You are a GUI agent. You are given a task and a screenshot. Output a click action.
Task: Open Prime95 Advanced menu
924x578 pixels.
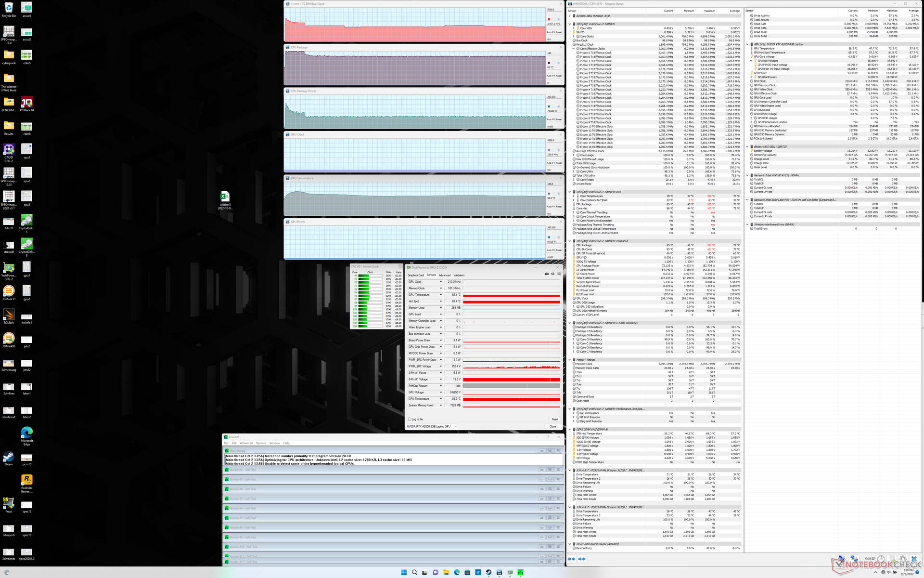click(x=246, y=443)
